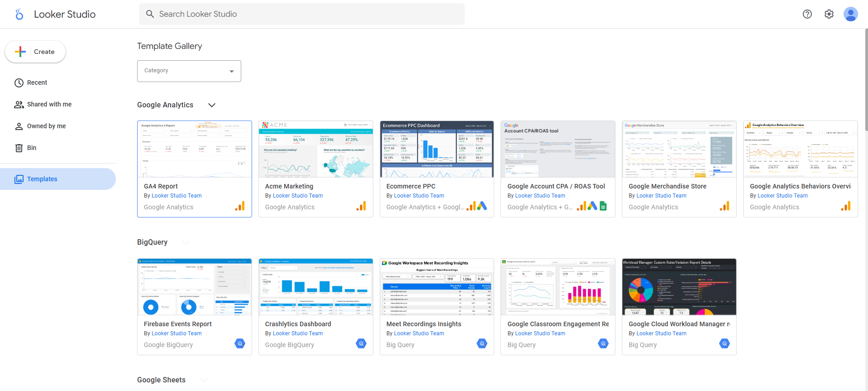868x391 pixels.
Task: Collapse the Google Analytics section chevron
Action: pyautogui.click(x=211, y=105)
